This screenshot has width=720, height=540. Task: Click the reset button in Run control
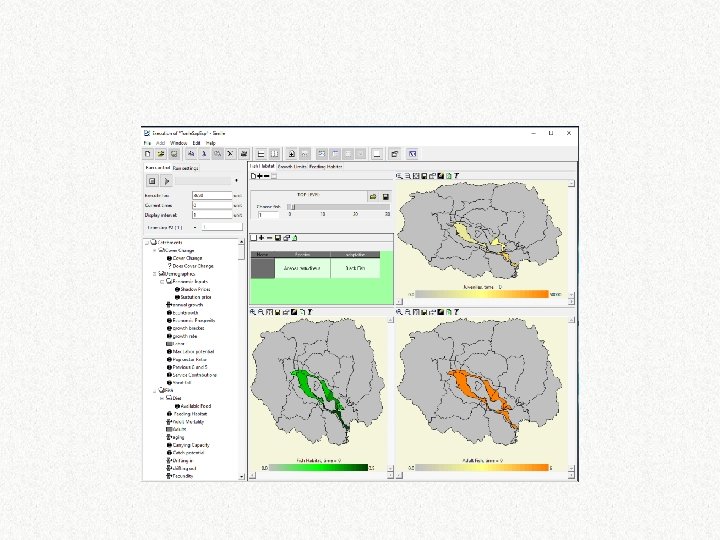[152, 181]
